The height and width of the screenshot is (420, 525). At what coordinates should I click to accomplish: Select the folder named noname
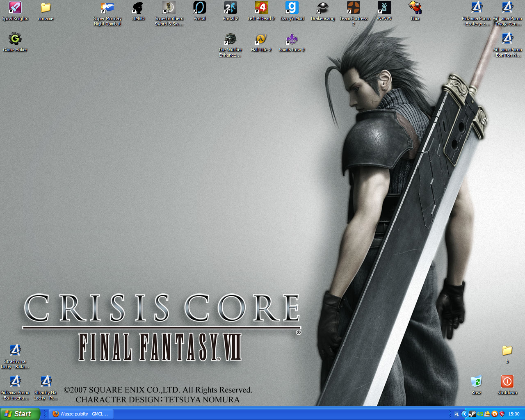[46, 8]
